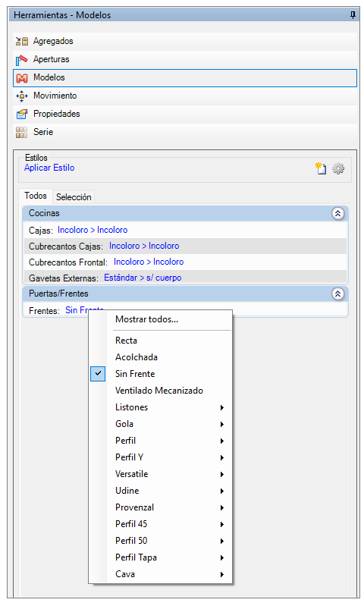Screen dimensions: 364x606
Task: Click Estándar > s/ cuerpo link
Action: pyautogui.click(x=143, y=278)
